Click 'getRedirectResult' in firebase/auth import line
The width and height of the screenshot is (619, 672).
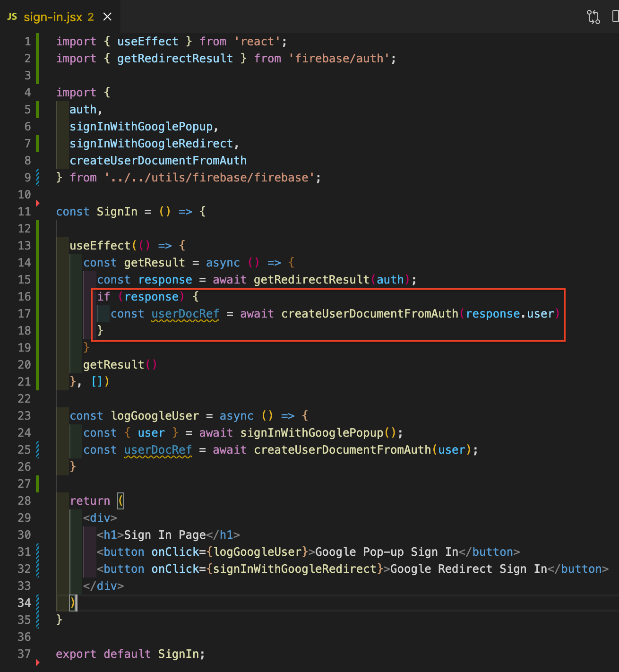175,59
